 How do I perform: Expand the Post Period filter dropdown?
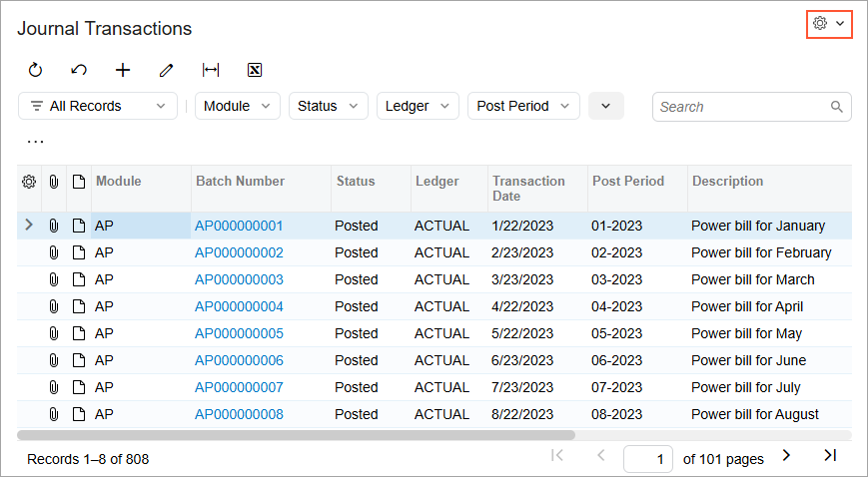(522, 106)
